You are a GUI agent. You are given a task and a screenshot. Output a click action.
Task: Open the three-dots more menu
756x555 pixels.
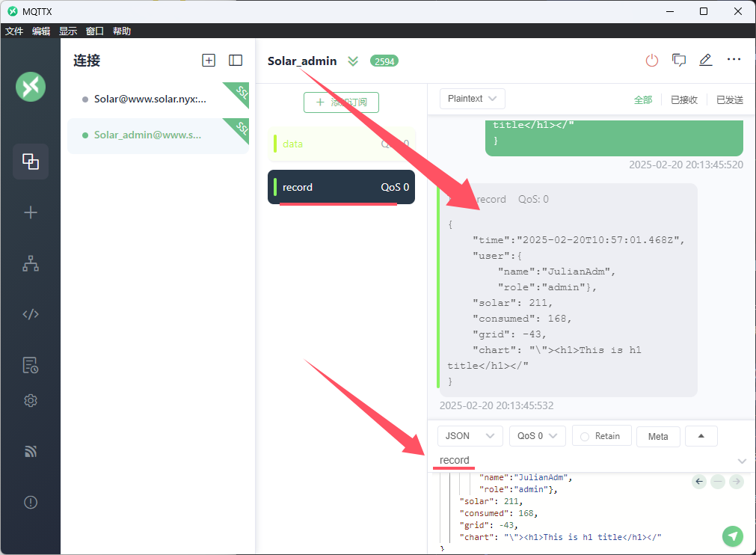click(x=734, y=60)
